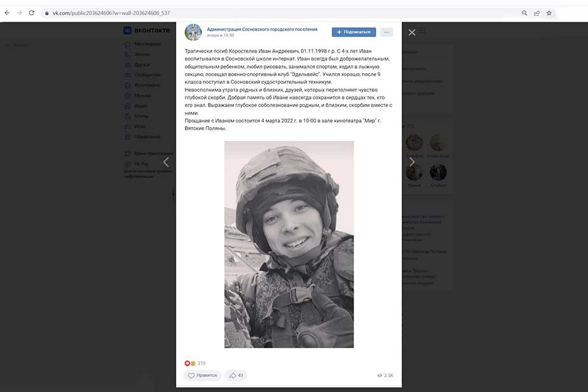Click the ВКонтакте logo
The width and height of the screenshot is (588, 392).
147,30
